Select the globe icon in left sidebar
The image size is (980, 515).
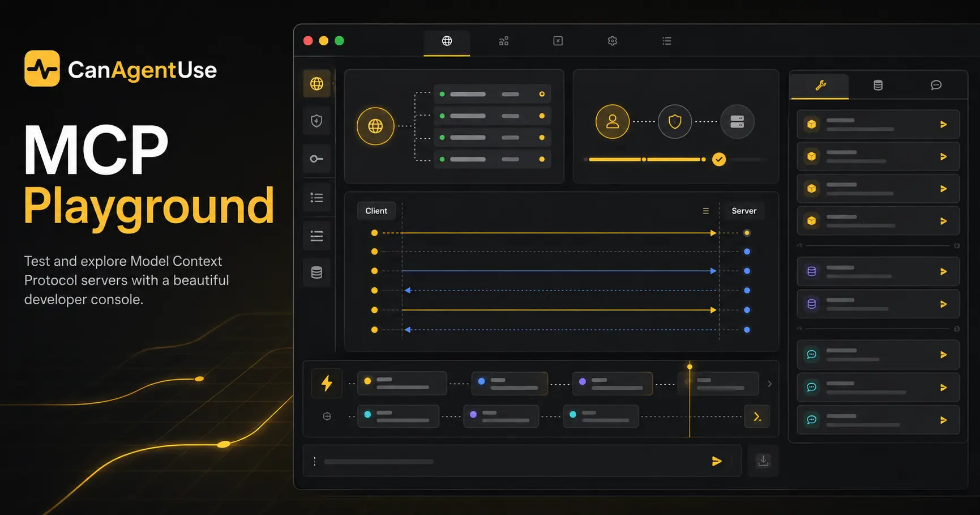316,84
